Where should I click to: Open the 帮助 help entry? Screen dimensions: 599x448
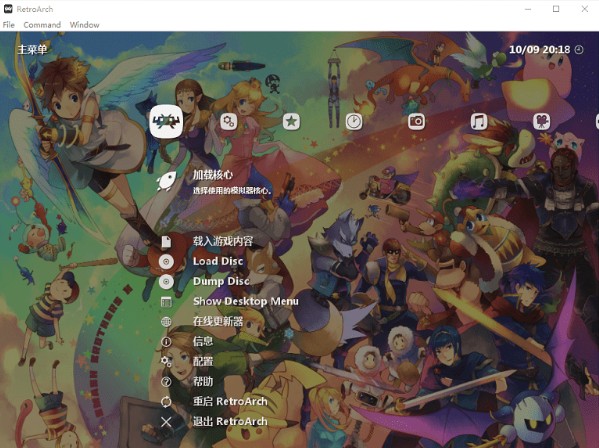202,381
